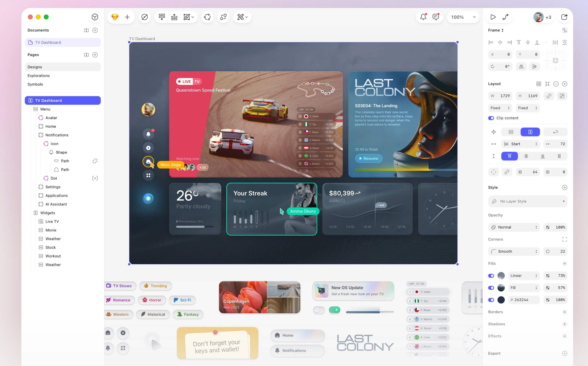Open the Symbols page

pos(35,84)
